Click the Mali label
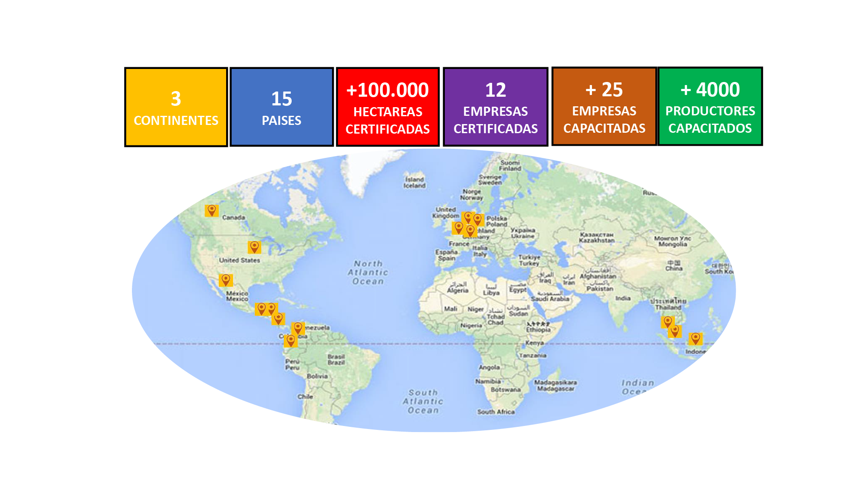The height and width of the screenshot is (488, 868). [450, 308]
